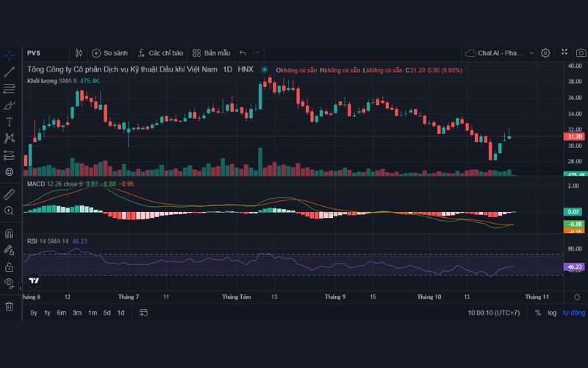The width and height of the screenshot is (588, 368).
Task: Open the Bản mẫu templates menu
Action: point(211,53)
